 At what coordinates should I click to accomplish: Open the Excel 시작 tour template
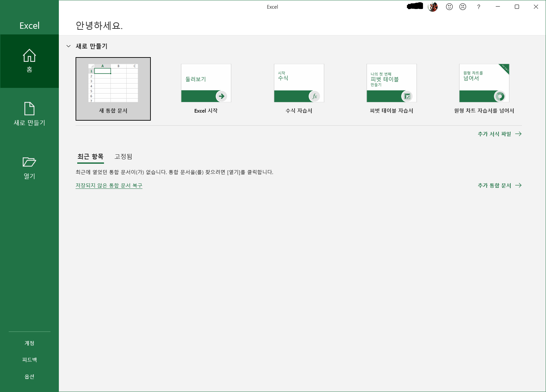206,89
